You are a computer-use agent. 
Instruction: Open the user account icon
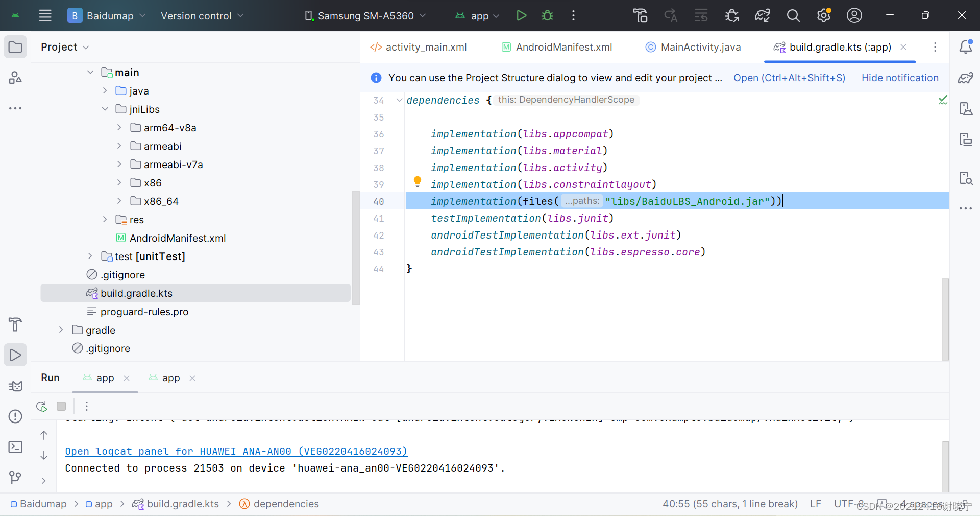click(854, 15)
